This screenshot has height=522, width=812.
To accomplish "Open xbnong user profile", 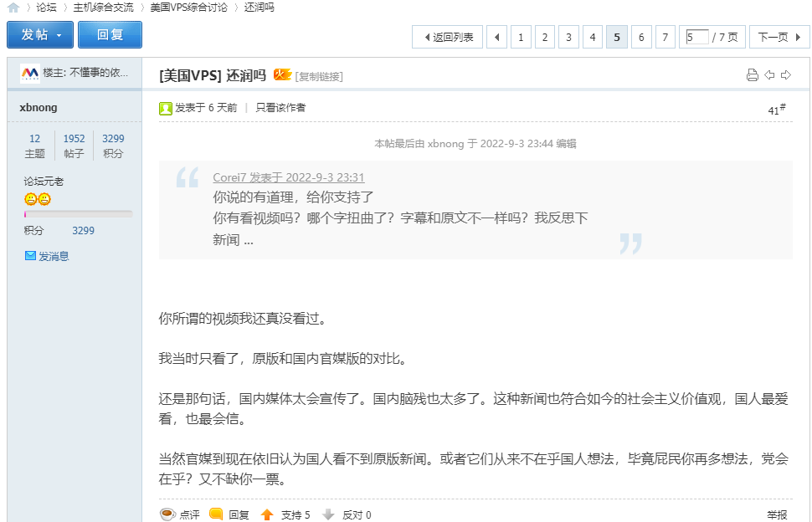I will 39,108.
